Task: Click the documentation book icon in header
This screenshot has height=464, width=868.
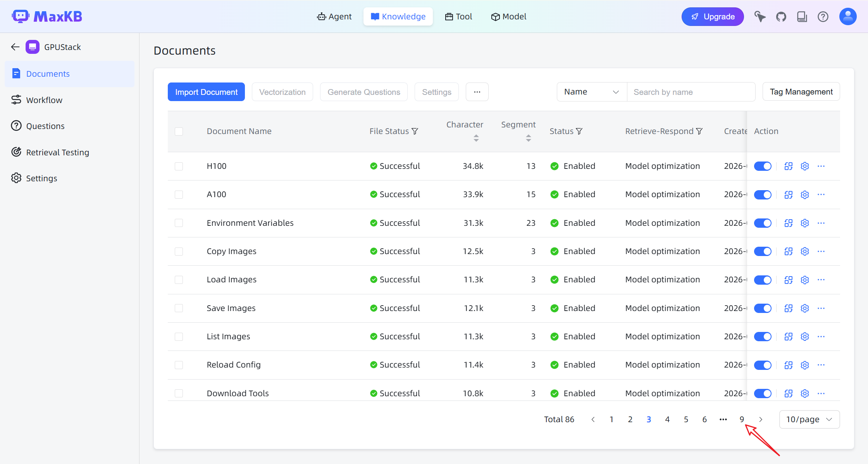Action: click(802, 17)
